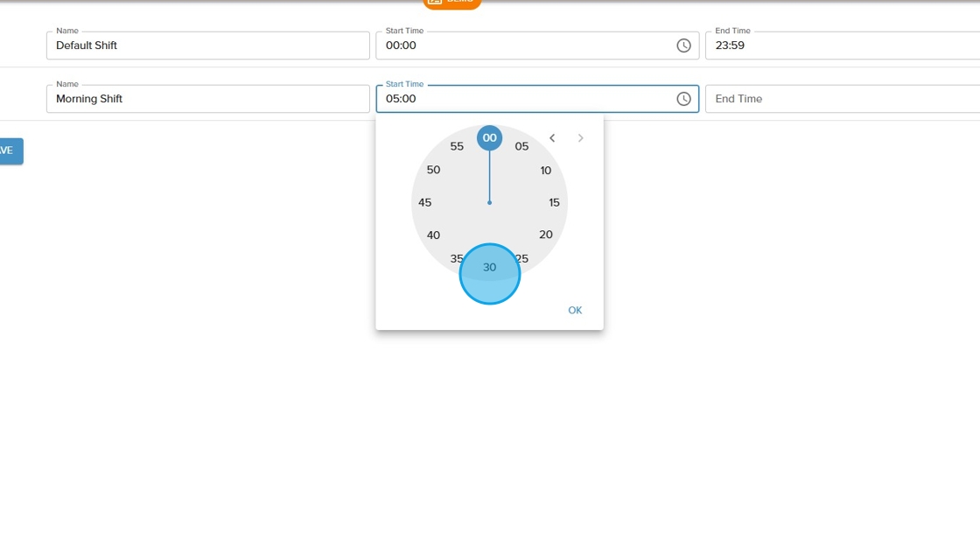Select 45 minutes on the clock face

click(425, 202)
